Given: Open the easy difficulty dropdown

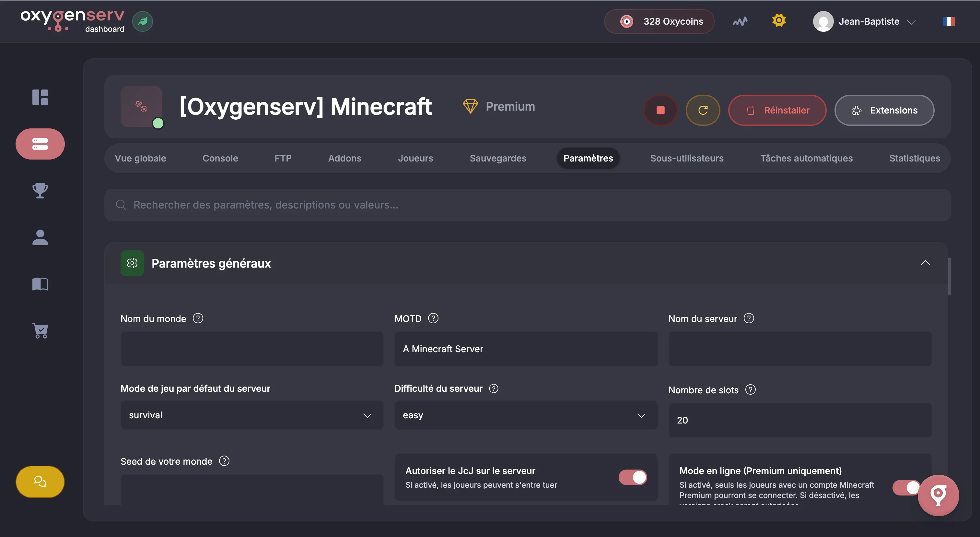Looking at the screenshot, I should [525, 415].
